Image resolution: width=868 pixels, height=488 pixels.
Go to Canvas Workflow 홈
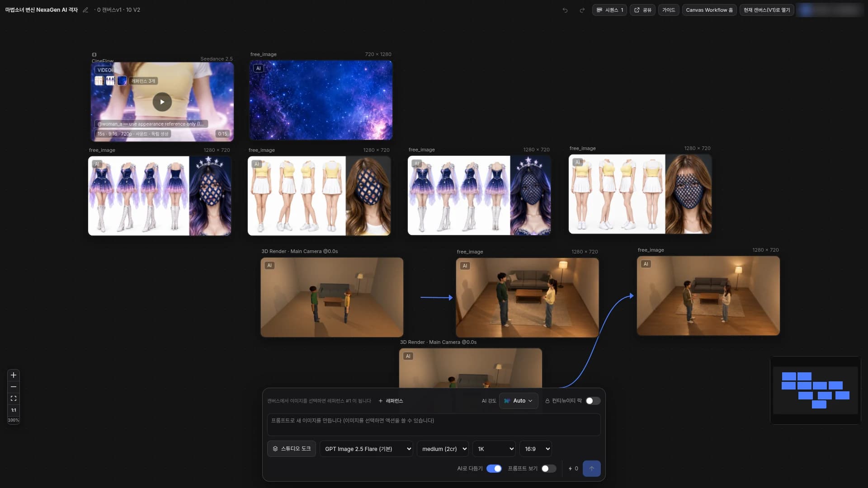[709, 10]
